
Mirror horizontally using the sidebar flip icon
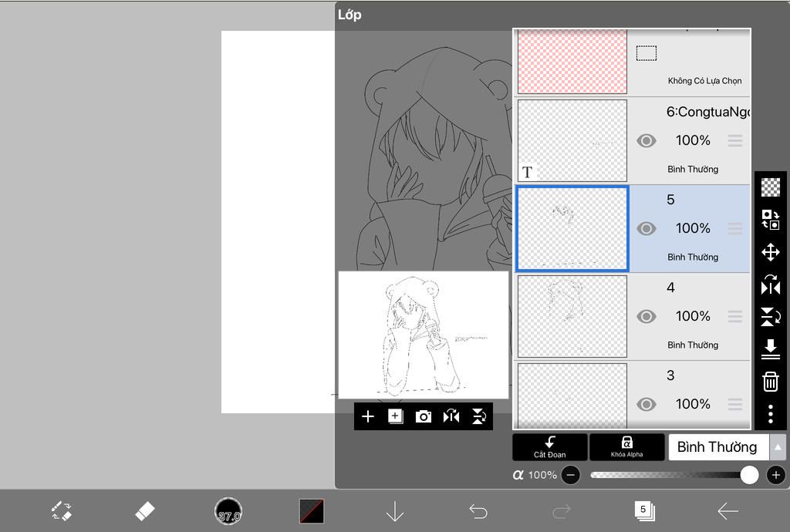click(771, 285)
